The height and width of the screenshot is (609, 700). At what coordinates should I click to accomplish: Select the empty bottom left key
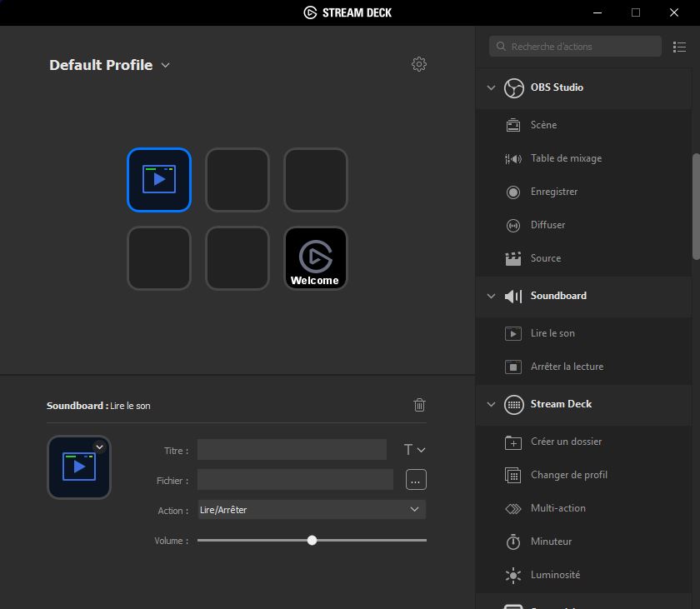coord(159,258)
